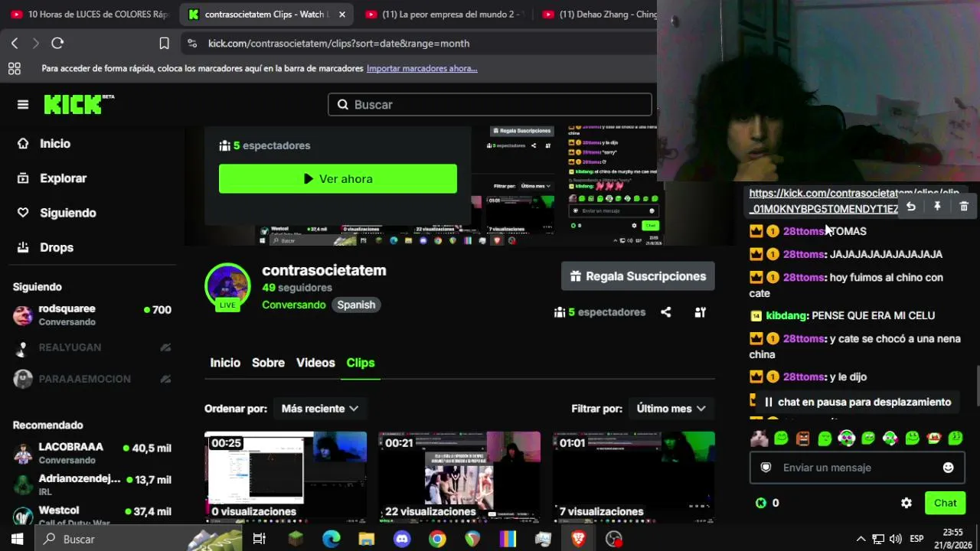Delete the hovered chat message
The image size is (980, 551).
[964, 207]
